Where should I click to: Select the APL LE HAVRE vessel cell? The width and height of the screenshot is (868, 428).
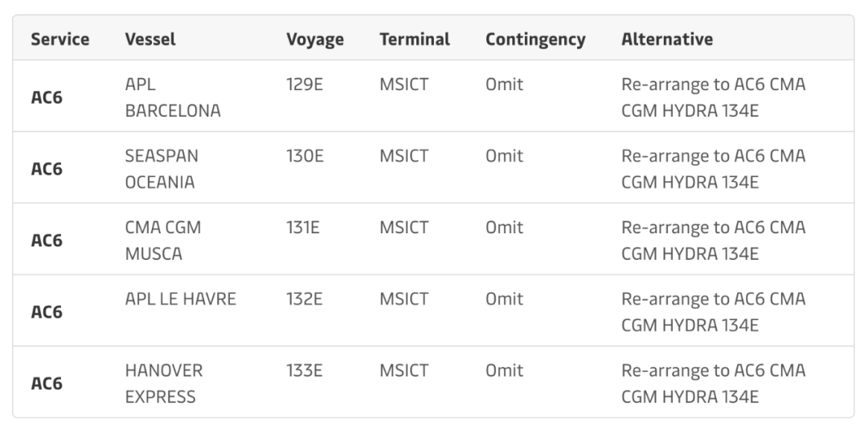click(x=181, y=299)
